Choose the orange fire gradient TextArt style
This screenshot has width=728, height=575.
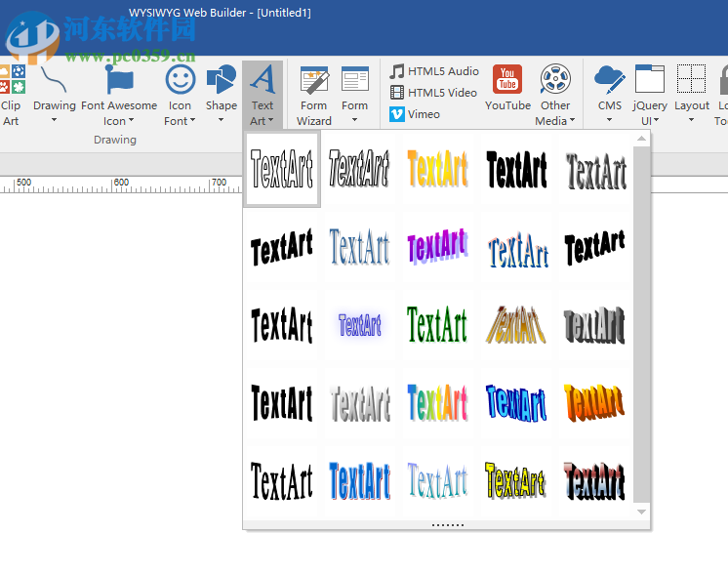[x=594, y=403]
